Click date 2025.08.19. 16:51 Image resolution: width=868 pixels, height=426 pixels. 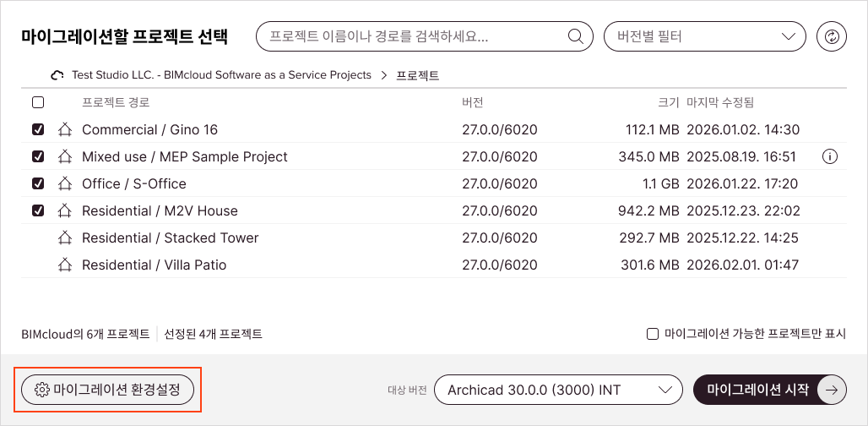coord(741,156)
